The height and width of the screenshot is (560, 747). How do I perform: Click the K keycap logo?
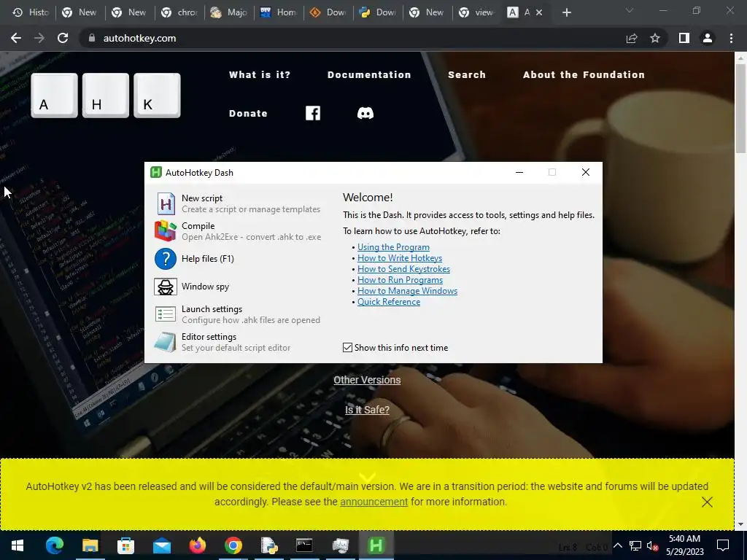(x=158, y=96)
